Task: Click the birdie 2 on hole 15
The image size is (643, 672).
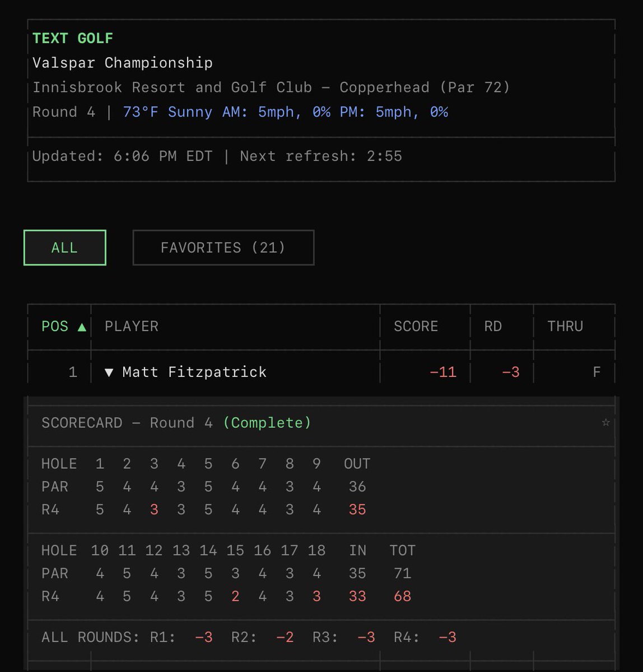Action: pyautogui.click(x=235, y=596)
